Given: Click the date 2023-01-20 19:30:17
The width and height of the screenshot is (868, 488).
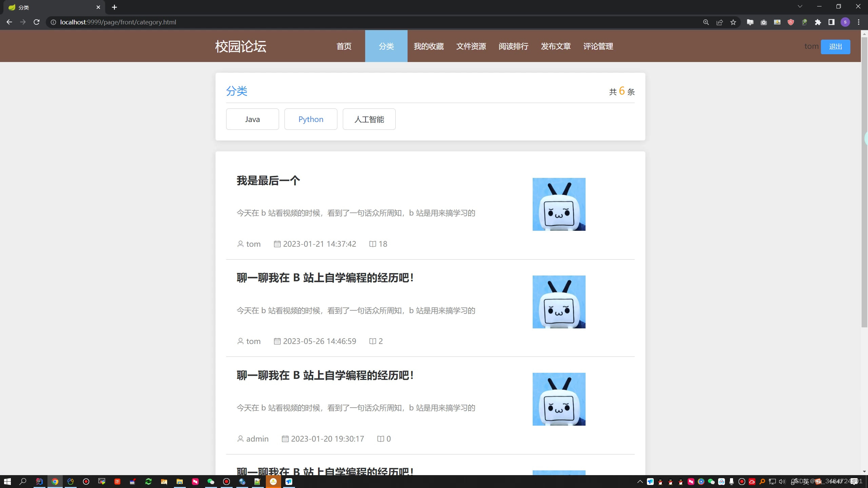Looking at the screenshot, I should tap(327, 439).
